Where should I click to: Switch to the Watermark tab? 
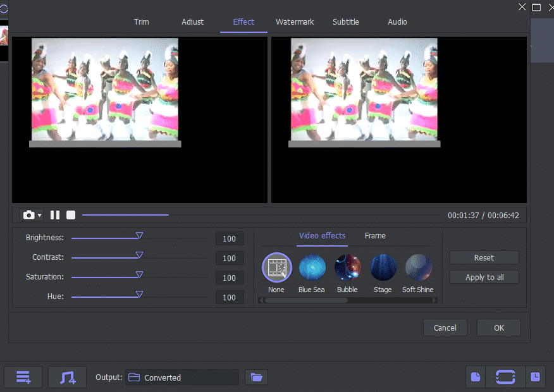(x=295, y=22)
